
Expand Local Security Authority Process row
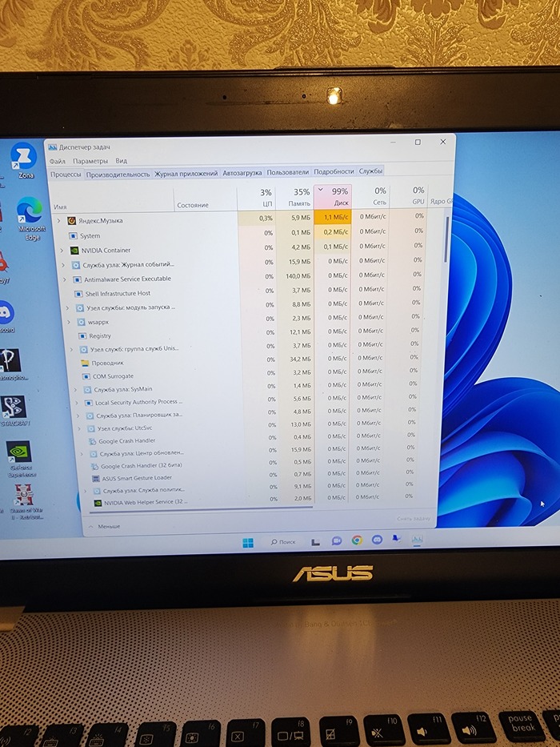pyautogui.click(x=77, y=403)
